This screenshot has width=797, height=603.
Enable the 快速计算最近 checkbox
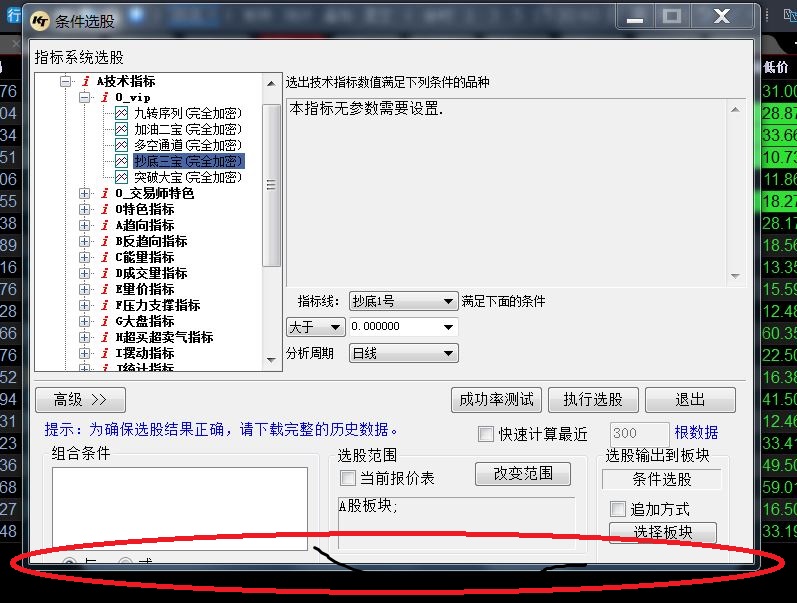click(x=486, y=434)
